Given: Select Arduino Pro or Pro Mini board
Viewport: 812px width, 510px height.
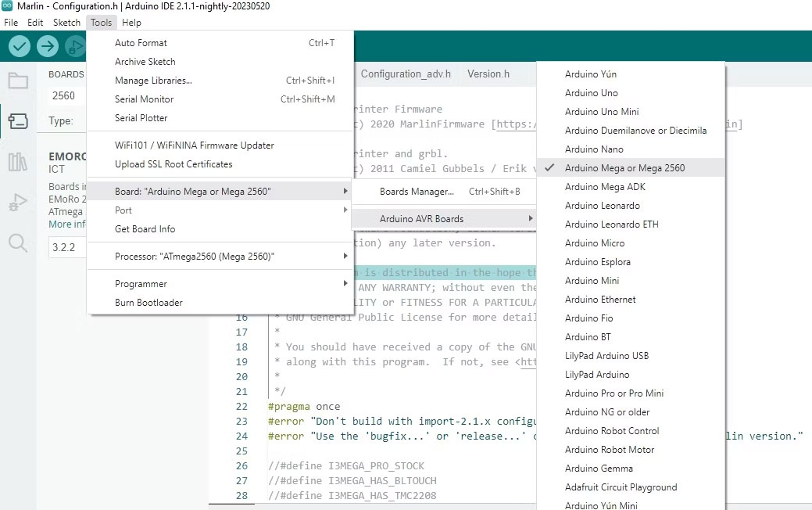Looking at the screenshot, I should click(x=631, y=393).
